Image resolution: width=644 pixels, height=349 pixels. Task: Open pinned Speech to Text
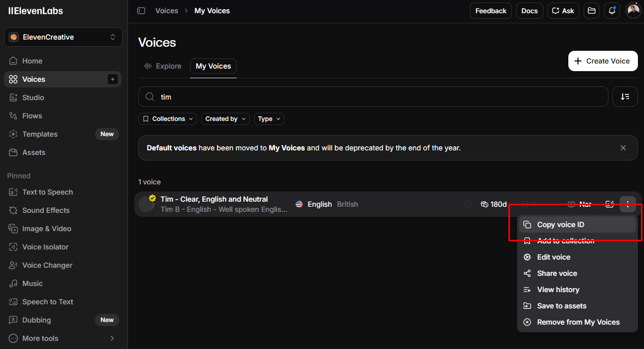(x=63, y=302)
